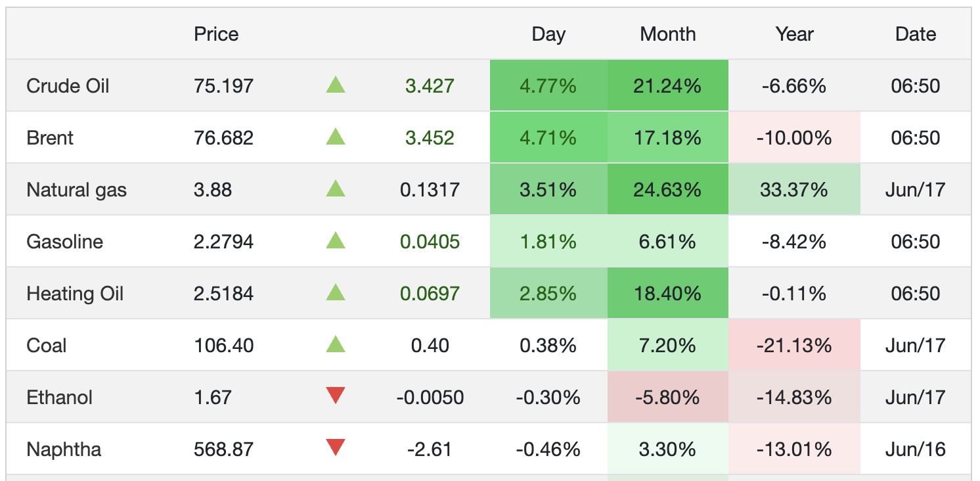Sort by the Price column header
This screenshot has width=980, height=481.
(x=216, y=34)
